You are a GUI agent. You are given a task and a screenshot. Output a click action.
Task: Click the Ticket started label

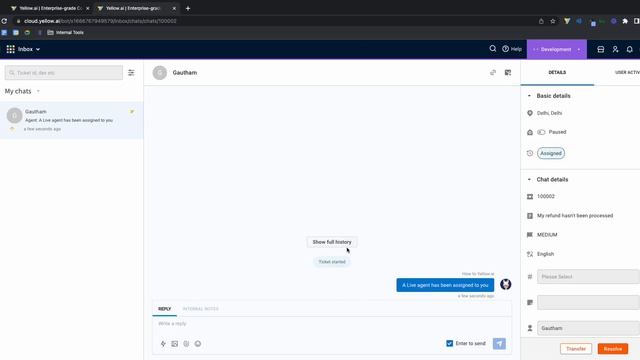tap(332, 262)
